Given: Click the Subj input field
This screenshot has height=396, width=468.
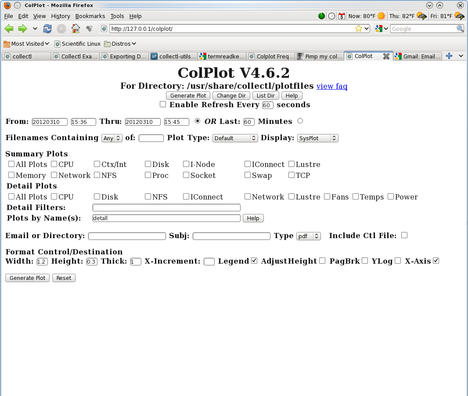Looking at the screenshot, I should (231, 236).
